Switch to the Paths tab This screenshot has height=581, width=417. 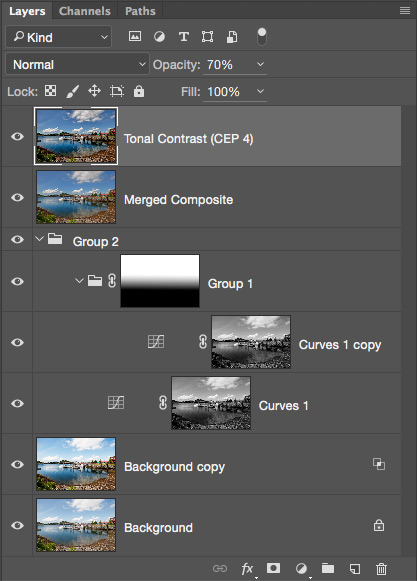tap(140, 11)
